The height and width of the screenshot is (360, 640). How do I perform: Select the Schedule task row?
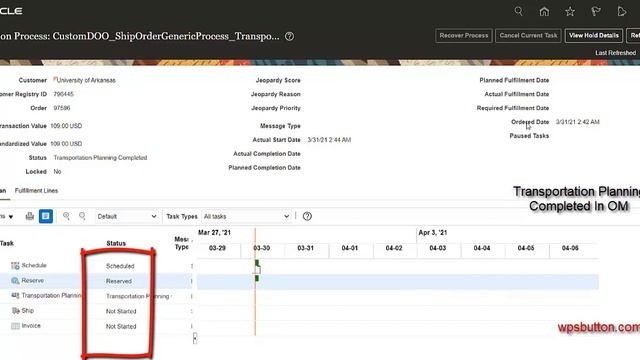[x=96, y=266]
